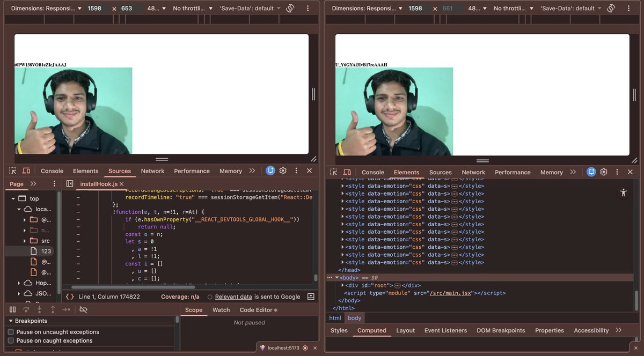The image size is (644, 356).
Task: Open the right Dimensions Responsive dropdown
Action: [367, 9]
